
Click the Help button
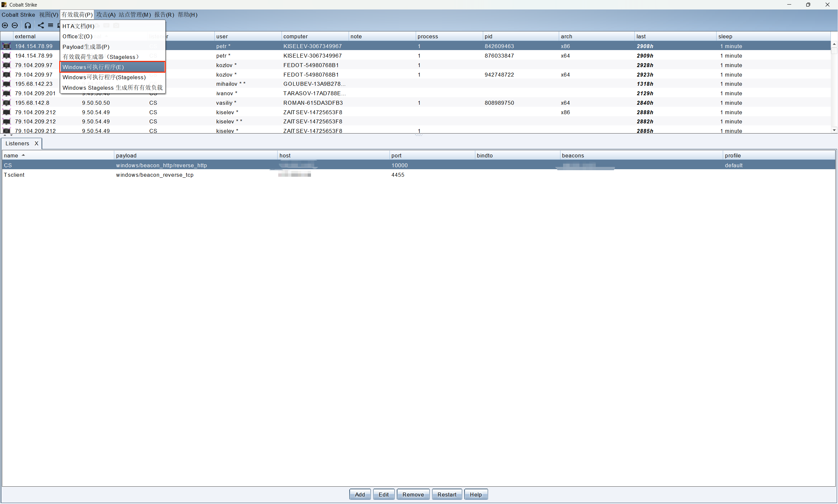476,495
